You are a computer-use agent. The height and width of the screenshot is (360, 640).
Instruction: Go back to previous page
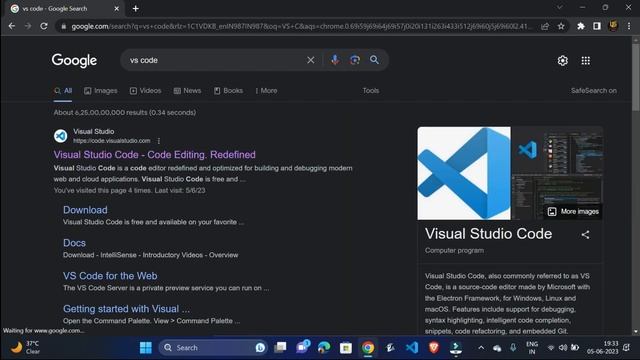coord(12,26)
